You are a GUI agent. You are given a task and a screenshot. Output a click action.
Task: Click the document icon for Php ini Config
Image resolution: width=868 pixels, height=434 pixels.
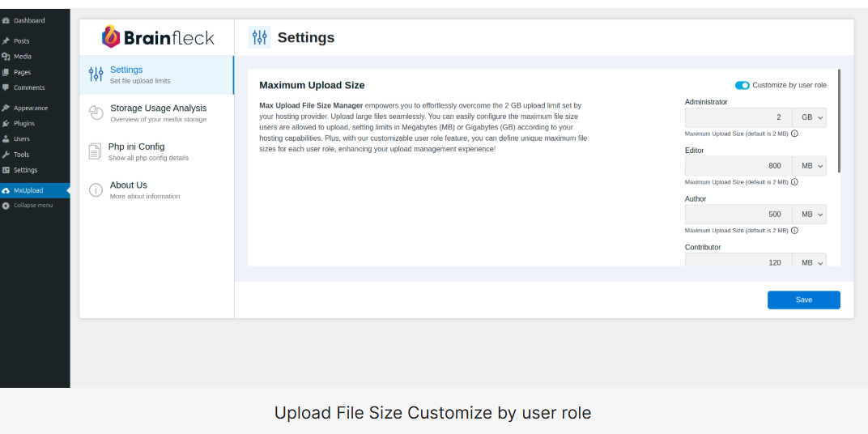click(96, 151)
